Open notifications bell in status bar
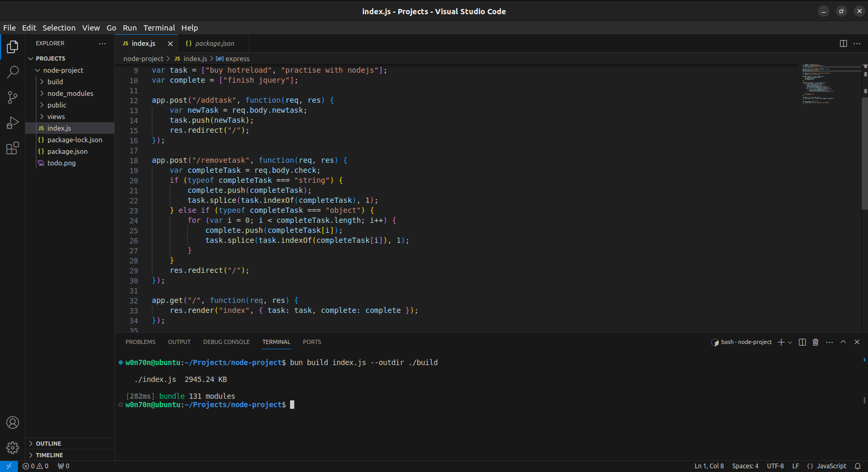Image resolution: width=868 pixels, height=472 pixels. tap(857, 466)
